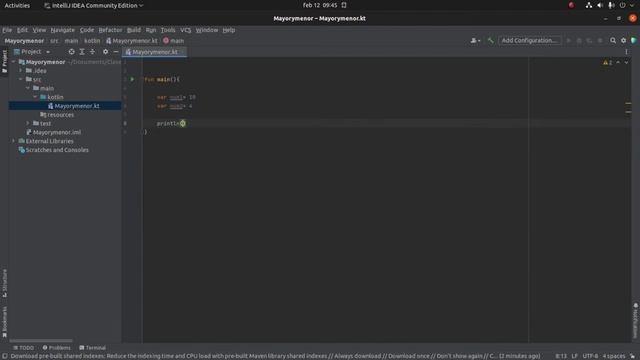Open editor tabs more options kebab icon
This screenshot has height=360, width=640.
coord(626,52)
